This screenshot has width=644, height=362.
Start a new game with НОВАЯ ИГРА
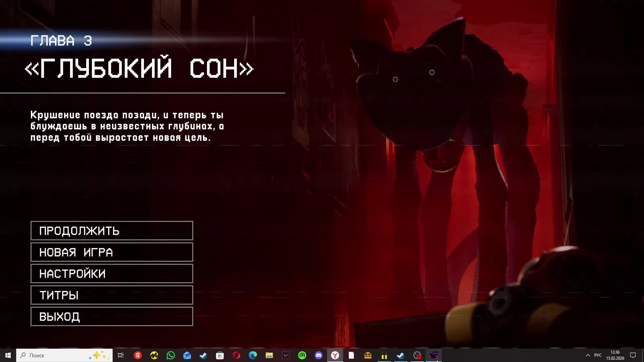click(x=112, y=252)
